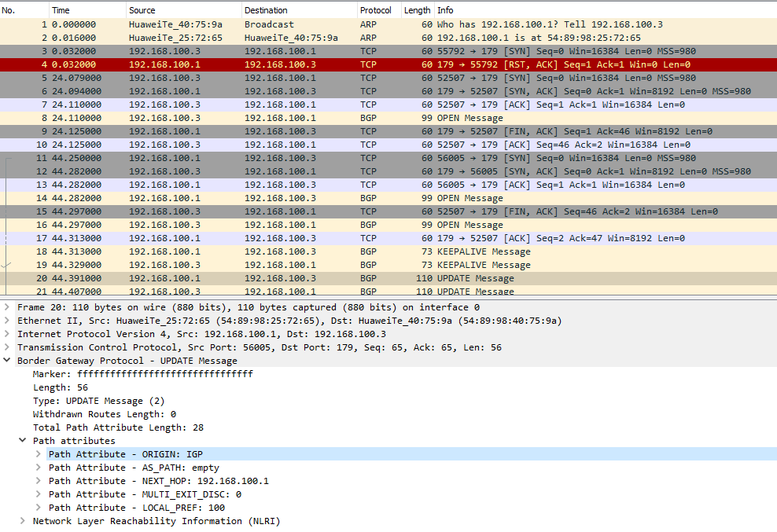Viewport: 777px width, 532px height.
Task: Expand Network Layer Reachability Information
Action: point(22,521)
